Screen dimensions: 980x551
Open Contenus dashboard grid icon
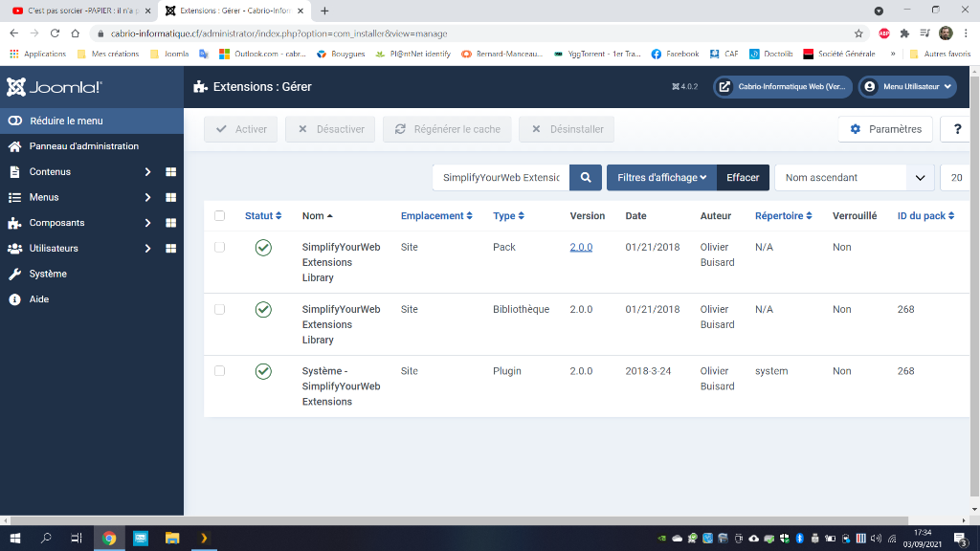point(171,172)
